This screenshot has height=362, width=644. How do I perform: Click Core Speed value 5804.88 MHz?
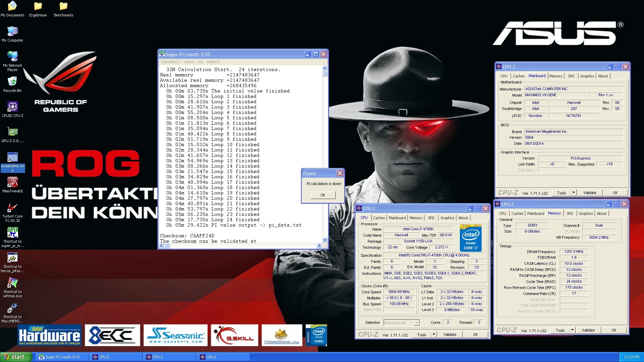point(399,292)
